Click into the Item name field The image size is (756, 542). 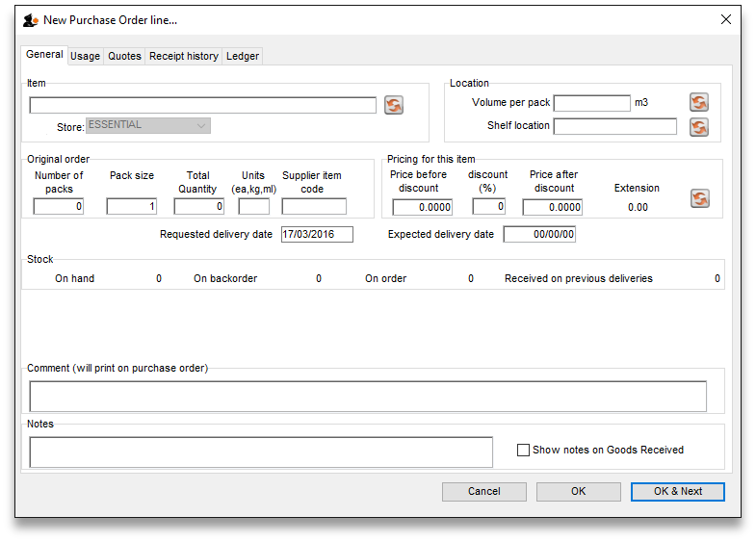202,105
